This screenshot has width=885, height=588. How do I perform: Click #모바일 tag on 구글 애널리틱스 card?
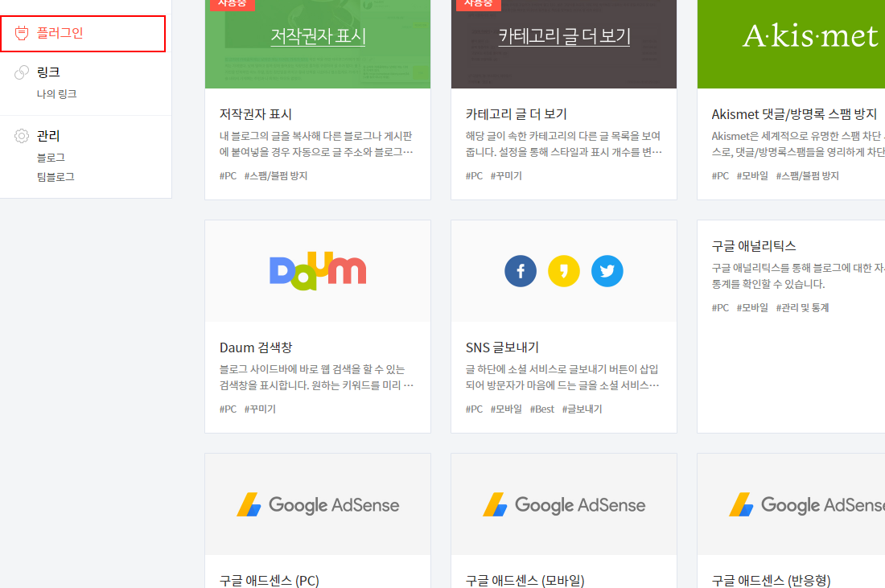click(752, 308)
